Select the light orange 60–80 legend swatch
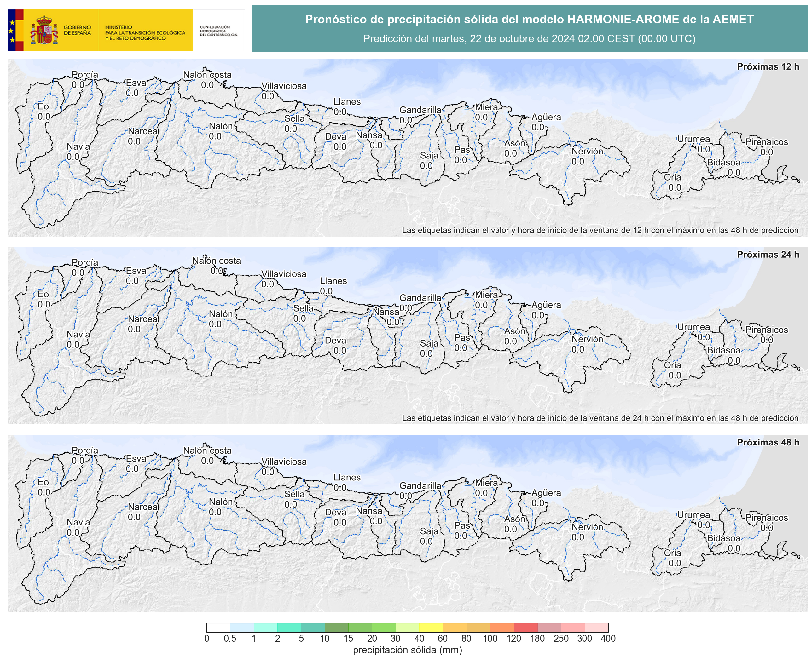This screenshot has width=812, height=660. [455, 628]
